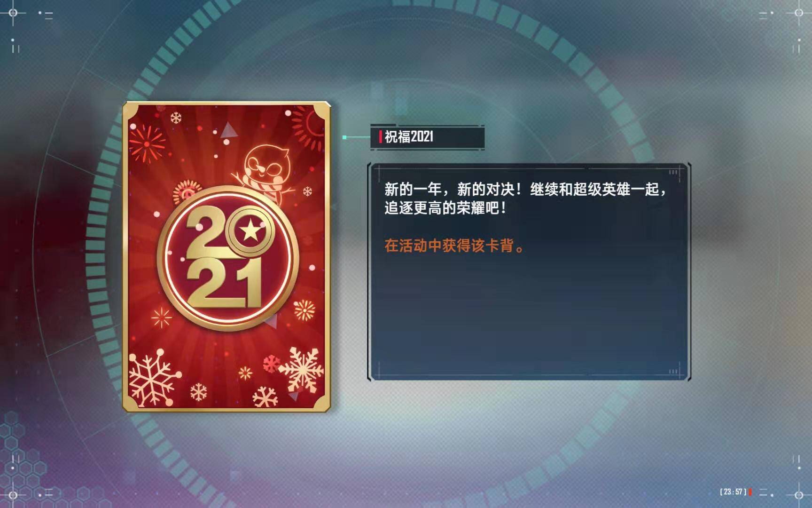Click the top-left corner crosshair marker
This screenshot has width=812, height=508.
[13, 13]
